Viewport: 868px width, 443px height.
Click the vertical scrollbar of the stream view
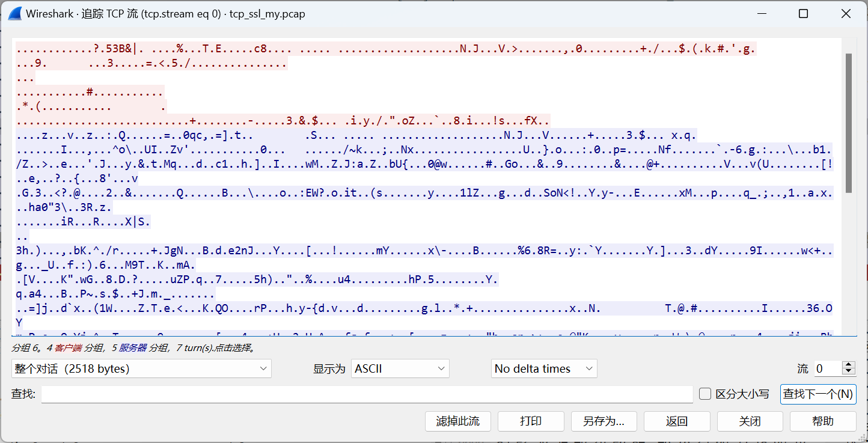[848, 120]
